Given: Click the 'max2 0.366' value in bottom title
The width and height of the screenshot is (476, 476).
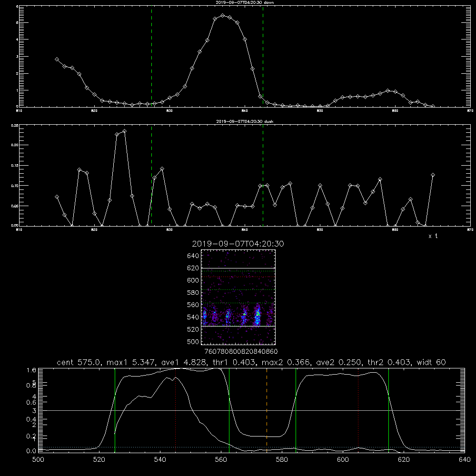Looking at the screenshot, I should coord(286,362).
